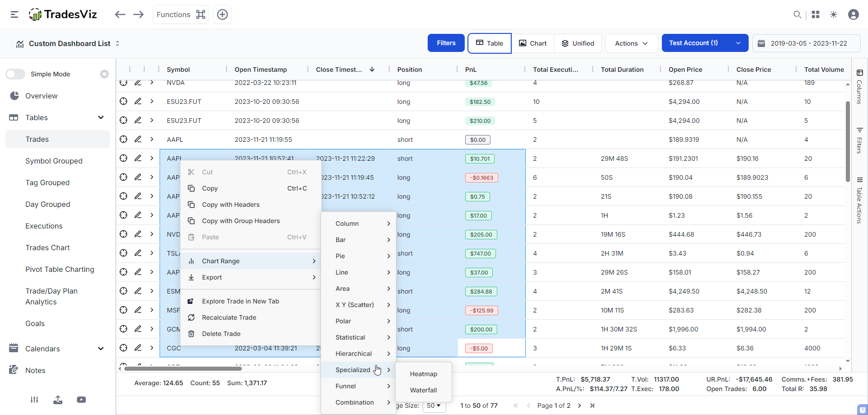Open the Columns side panel
Viewport: 868px width, 415px height.
click(859, 87)
